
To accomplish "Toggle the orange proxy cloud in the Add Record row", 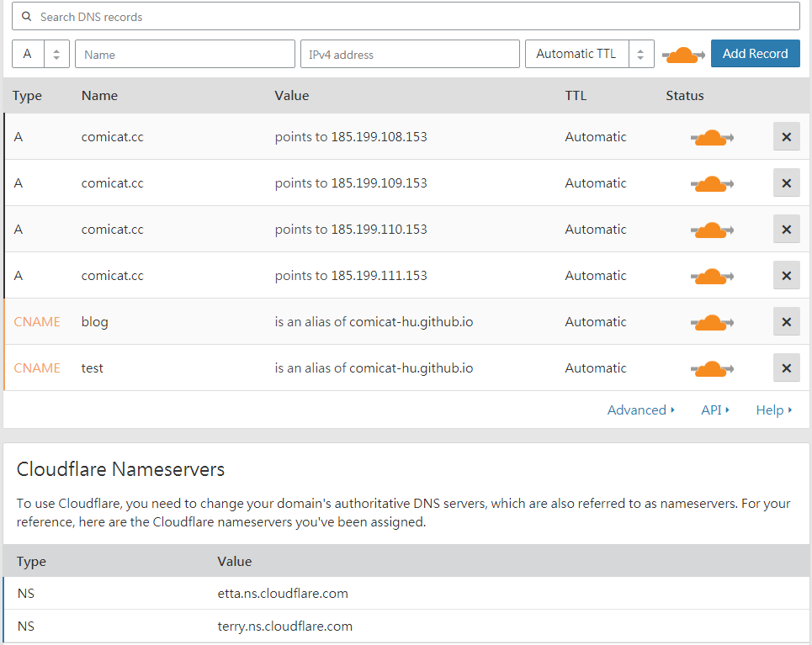I will pyautogui.click(x=683, y=54).
